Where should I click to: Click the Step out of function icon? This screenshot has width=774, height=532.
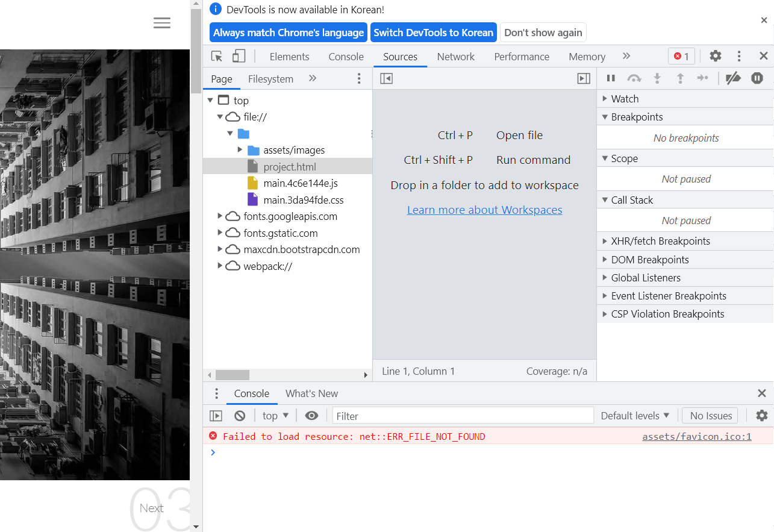680,78
